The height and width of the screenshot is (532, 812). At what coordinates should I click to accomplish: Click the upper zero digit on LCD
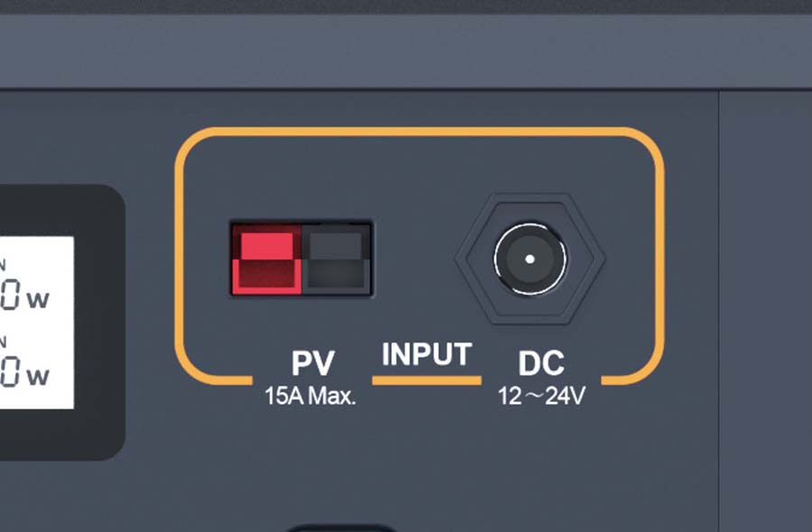(x=10, y=295)
